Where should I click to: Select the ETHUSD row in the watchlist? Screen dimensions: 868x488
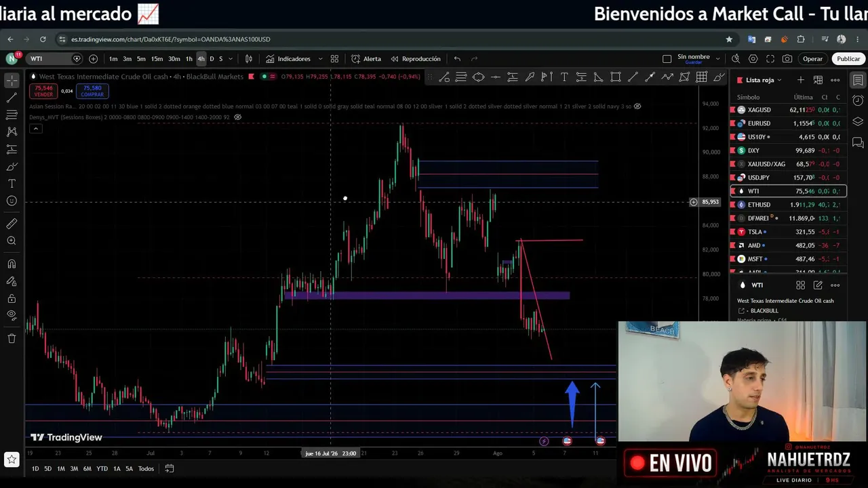[787, 205]
